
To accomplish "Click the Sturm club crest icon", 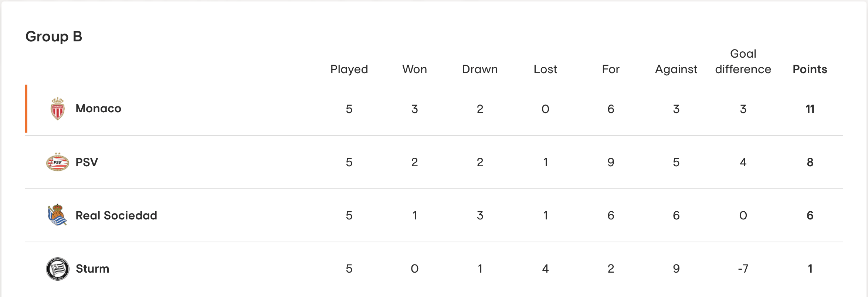I will 58,269.
